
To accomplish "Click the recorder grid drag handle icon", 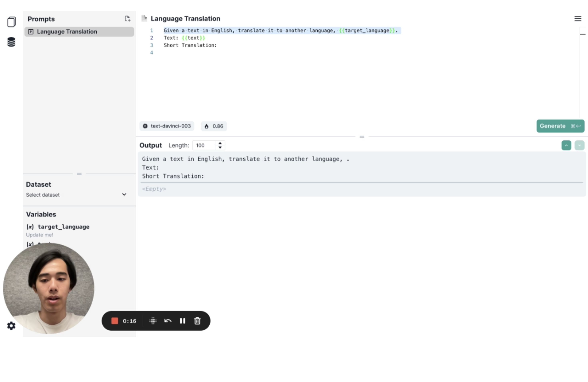I will (153, 321).
